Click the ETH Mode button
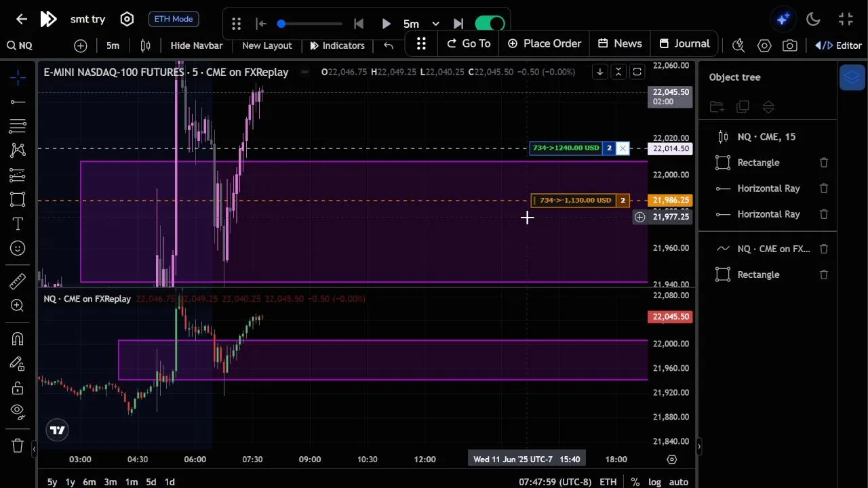This screenshot has width=868, height=488. point(174,19)
